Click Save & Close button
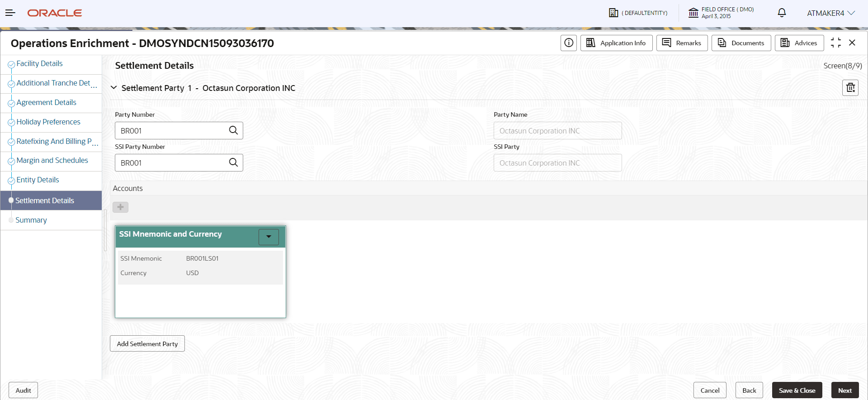This screenshot has height=400, width=868. 797,390
